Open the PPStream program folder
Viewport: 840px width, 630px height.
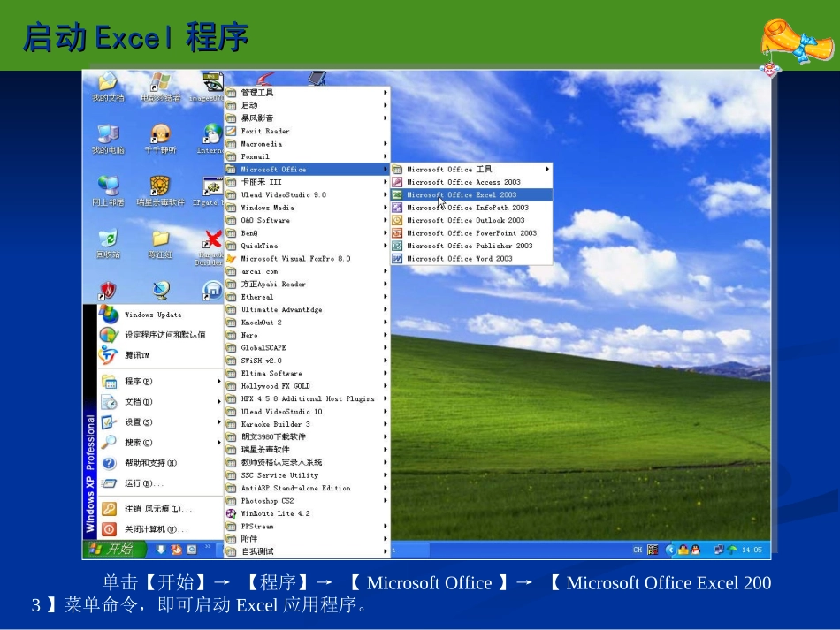pyautogui.click(x=307, y=526)
